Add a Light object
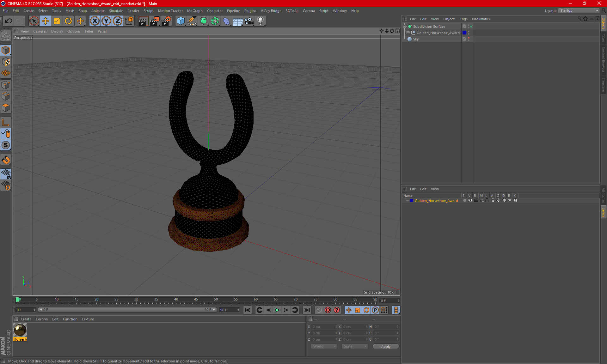 point(261,21)
